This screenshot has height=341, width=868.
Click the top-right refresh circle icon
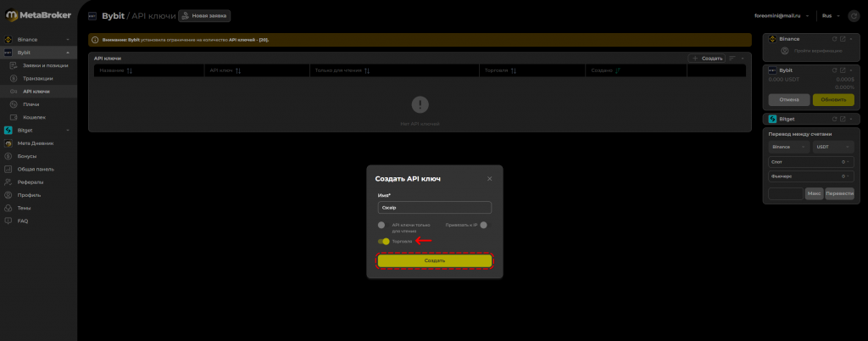(854, 16)
